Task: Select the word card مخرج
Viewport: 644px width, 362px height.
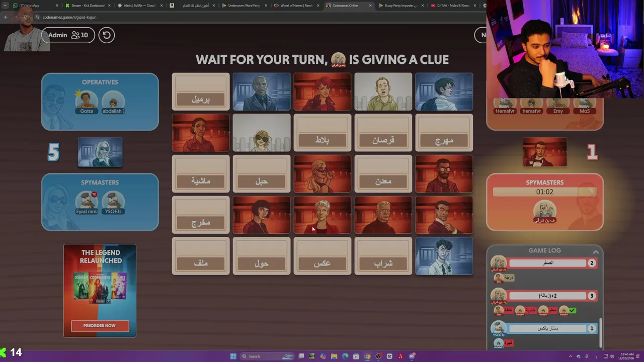Action: [201, 215]
